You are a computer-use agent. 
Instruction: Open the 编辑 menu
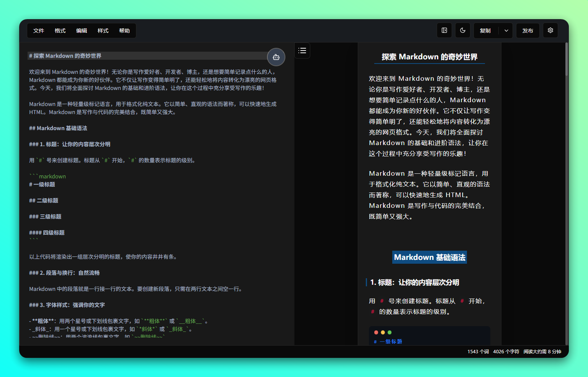82,31
